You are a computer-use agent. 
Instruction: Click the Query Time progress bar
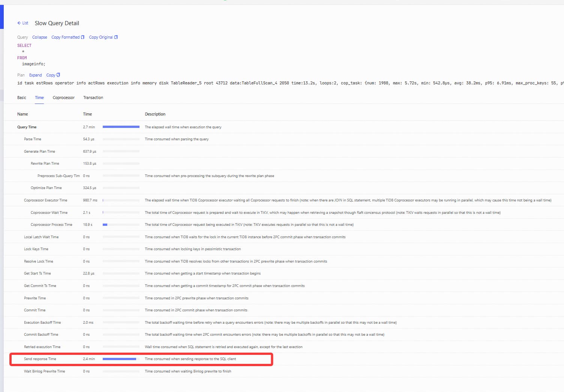coord(121,127)
